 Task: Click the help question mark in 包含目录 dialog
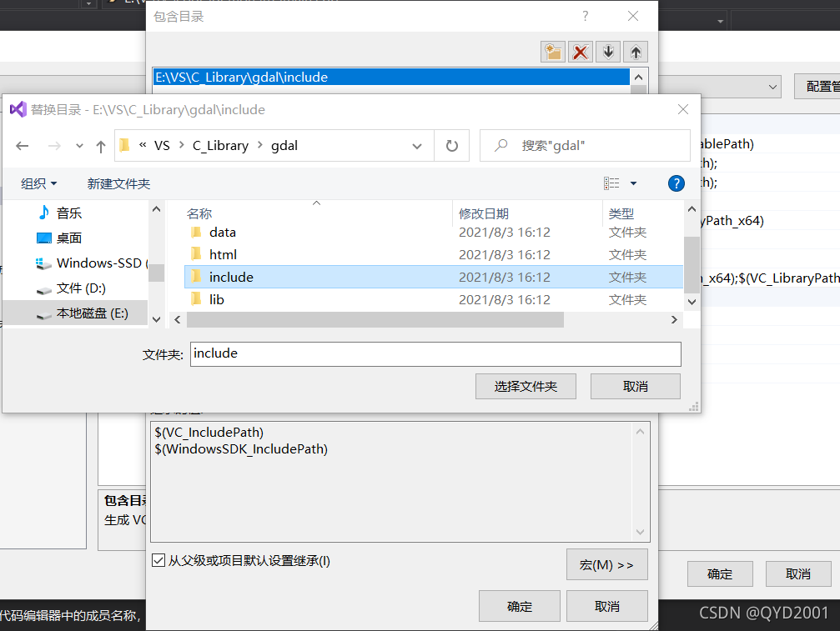tap(585, 16)
